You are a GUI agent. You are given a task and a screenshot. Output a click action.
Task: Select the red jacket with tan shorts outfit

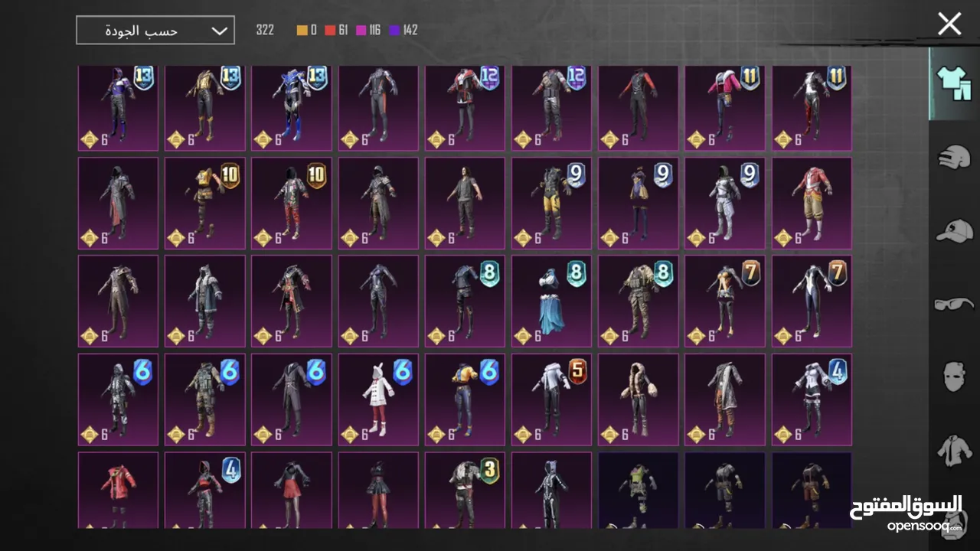tap(812, 204)
